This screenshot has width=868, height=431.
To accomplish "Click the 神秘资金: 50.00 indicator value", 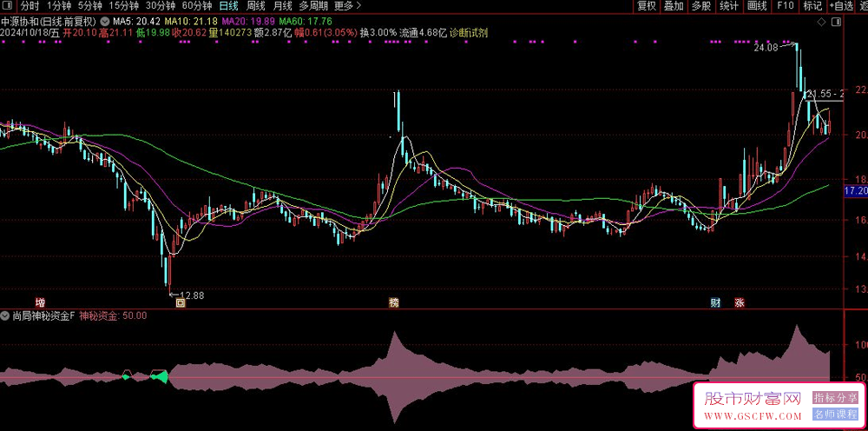I will (113, 315).
